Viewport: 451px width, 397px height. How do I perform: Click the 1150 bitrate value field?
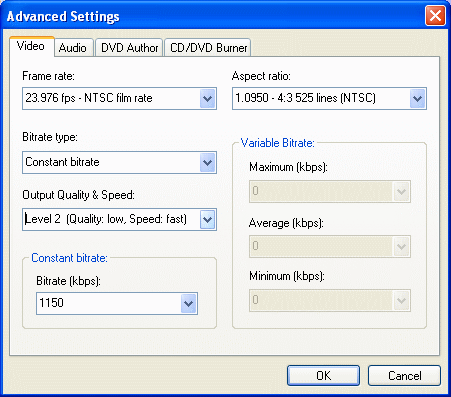click(117, 304)
